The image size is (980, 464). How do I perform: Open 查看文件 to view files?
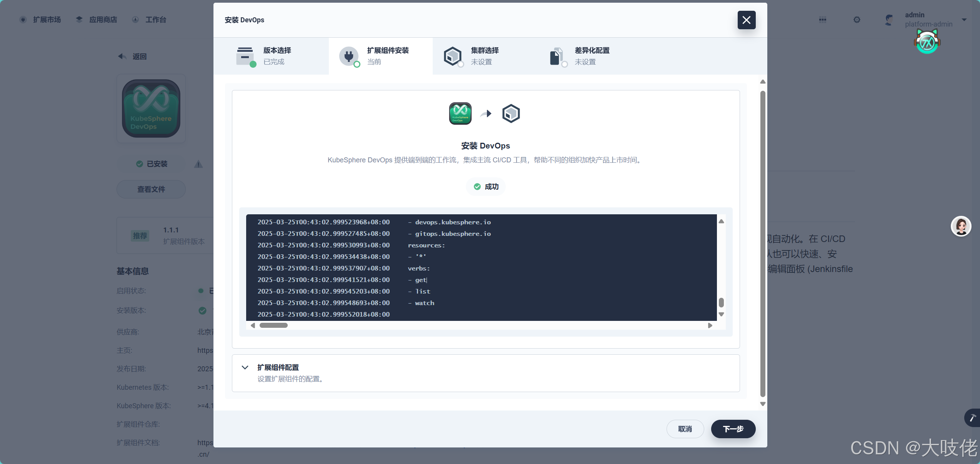(x=151, y=189)
